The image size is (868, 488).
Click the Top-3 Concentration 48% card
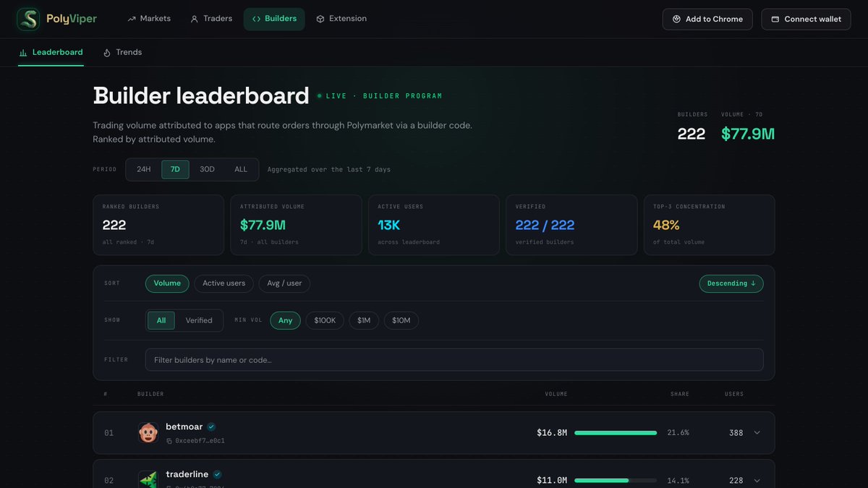[710, 225]
